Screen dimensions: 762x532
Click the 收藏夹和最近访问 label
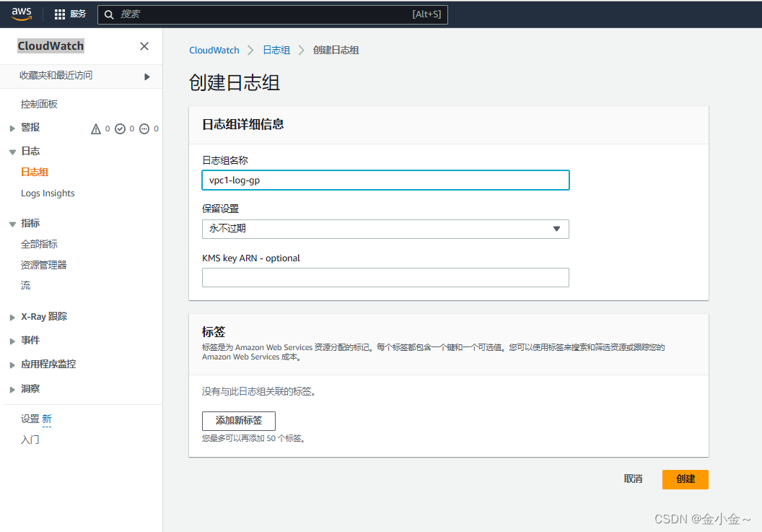click(x=56, y=75)
